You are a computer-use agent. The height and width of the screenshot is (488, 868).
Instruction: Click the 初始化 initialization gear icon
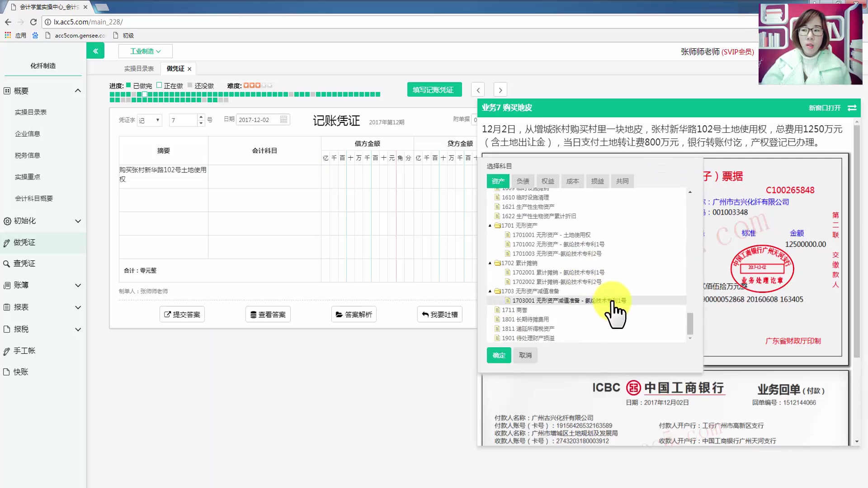[7, 221]
